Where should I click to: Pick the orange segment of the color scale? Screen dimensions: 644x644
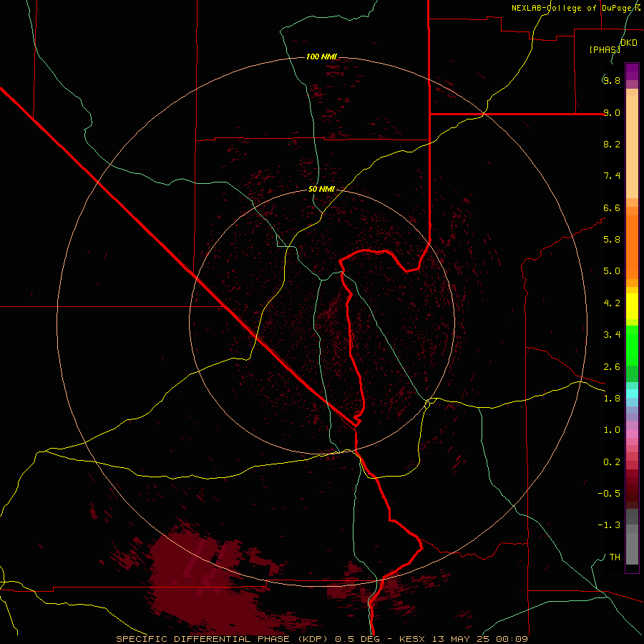click(632, 247)
